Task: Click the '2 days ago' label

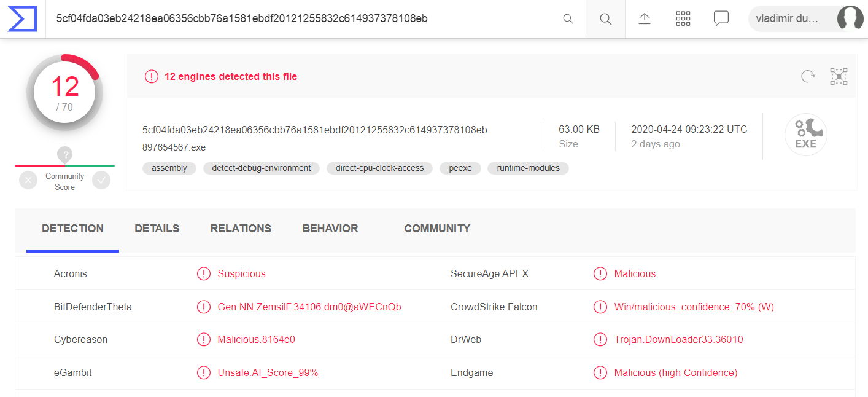Action: click(656, 144)
